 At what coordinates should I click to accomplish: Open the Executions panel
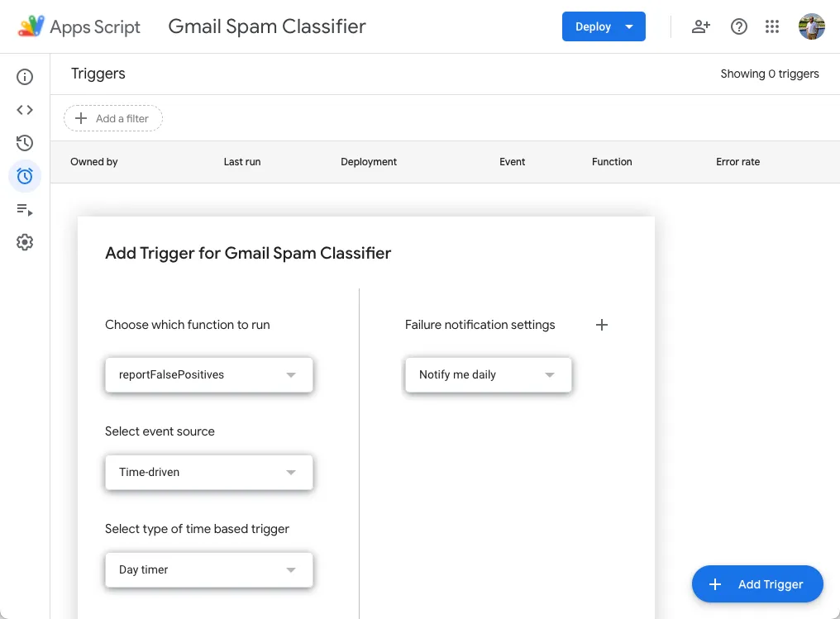(x=25, y=209)
